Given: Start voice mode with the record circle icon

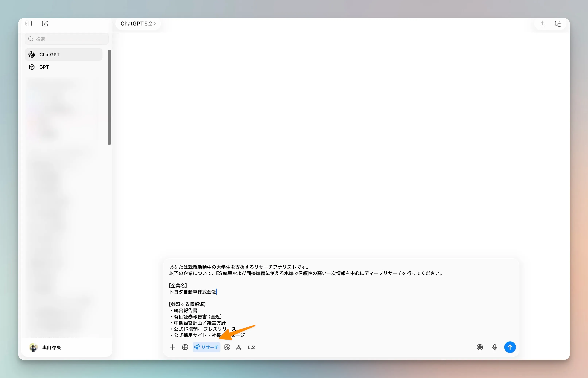Looking at the screenshot, I should tap(479, 347).
